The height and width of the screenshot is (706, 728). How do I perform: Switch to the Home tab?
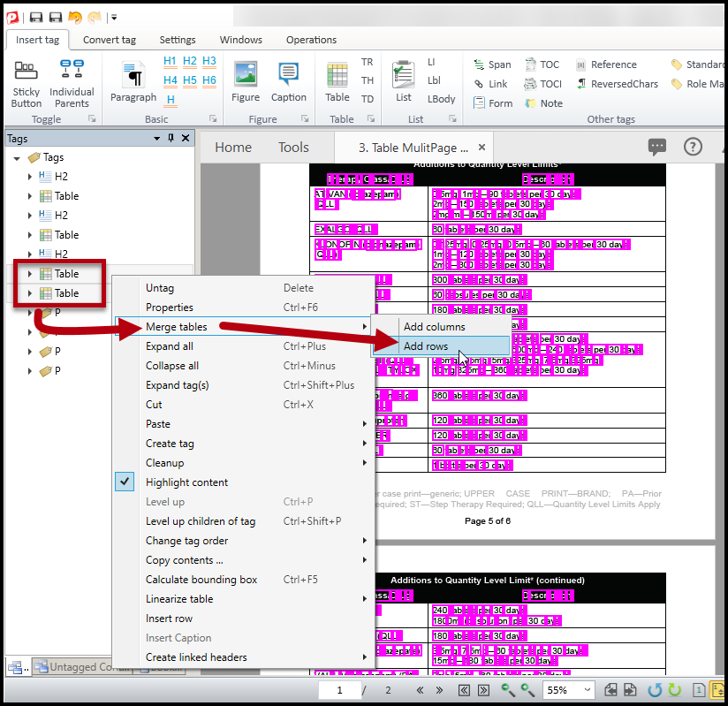(233, 148)
